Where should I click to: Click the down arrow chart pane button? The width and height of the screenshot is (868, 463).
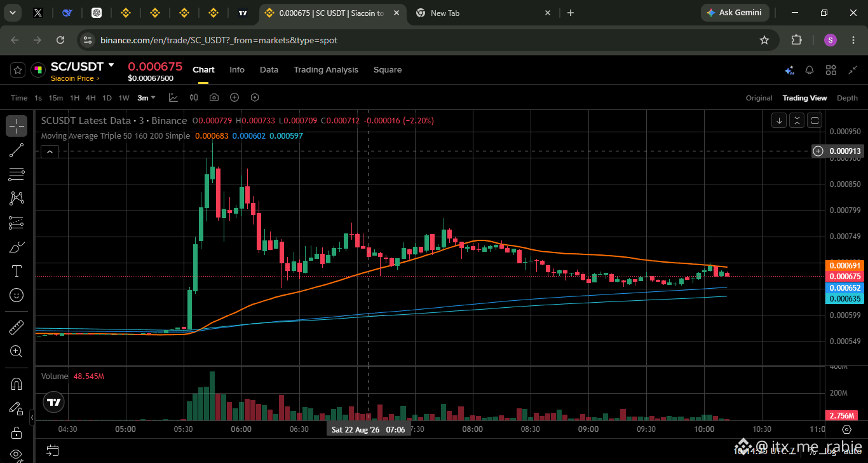tap(779, 120)
